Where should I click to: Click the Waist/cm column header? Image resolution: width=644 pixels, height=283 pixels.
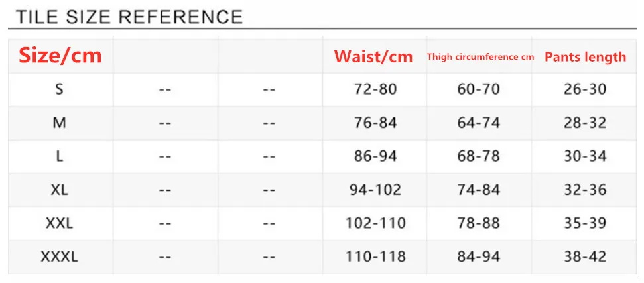click(373, 56)
